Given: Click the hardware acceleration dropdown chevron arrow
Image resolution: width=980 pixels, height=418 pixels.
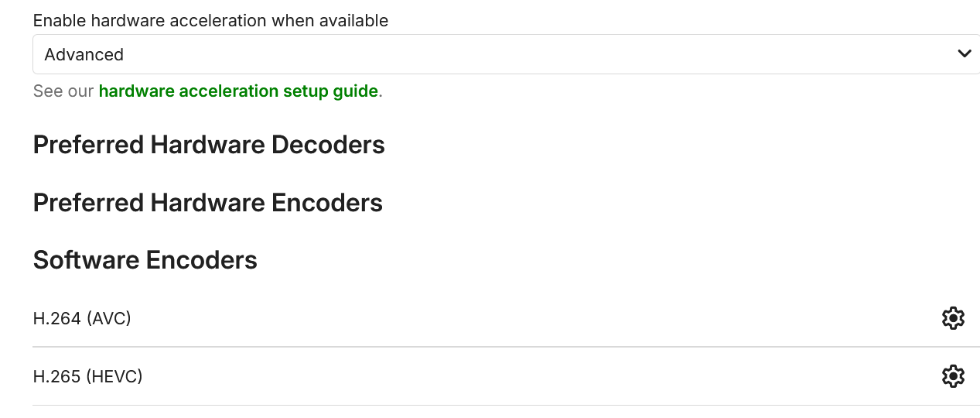Looking at the screenshot, I should [965, 54].
